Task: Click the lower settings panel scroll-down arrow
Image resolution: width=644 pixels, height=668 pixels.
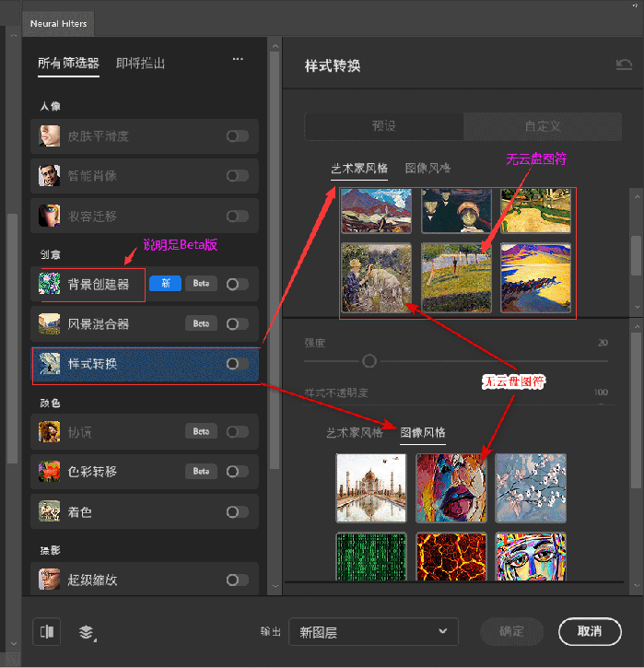Action: coord(637,586)
